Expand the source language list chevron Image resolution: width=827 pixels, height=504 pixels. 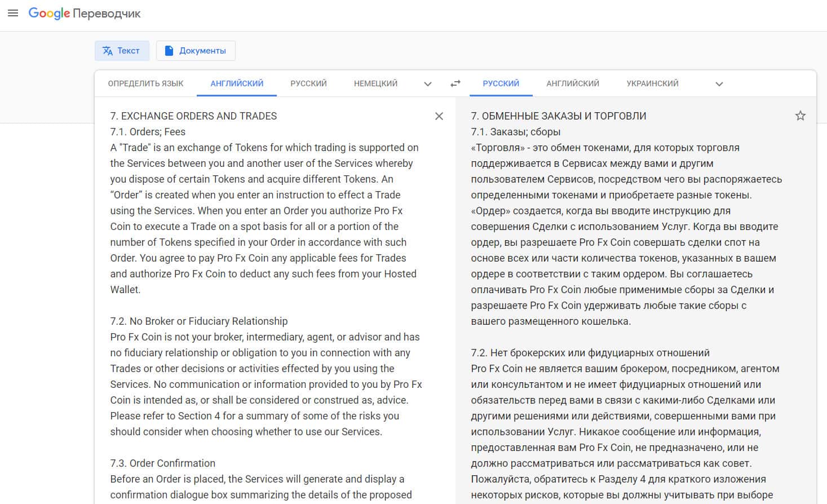(428, 84)
